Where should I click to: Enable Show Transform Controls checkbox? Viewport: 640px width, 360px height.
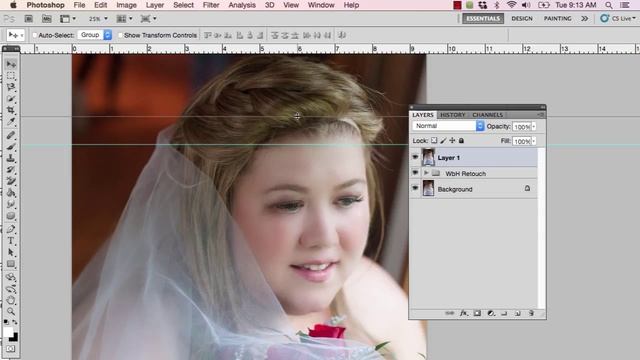pyautogui.click(x=120, y=35)
